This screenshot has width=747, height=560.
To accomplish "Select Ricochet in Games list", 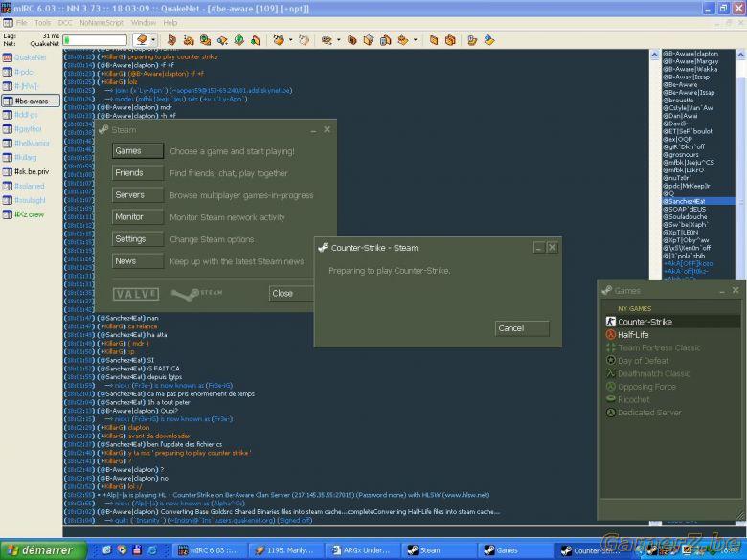I will pyautogui.click(x=671, y=399).
